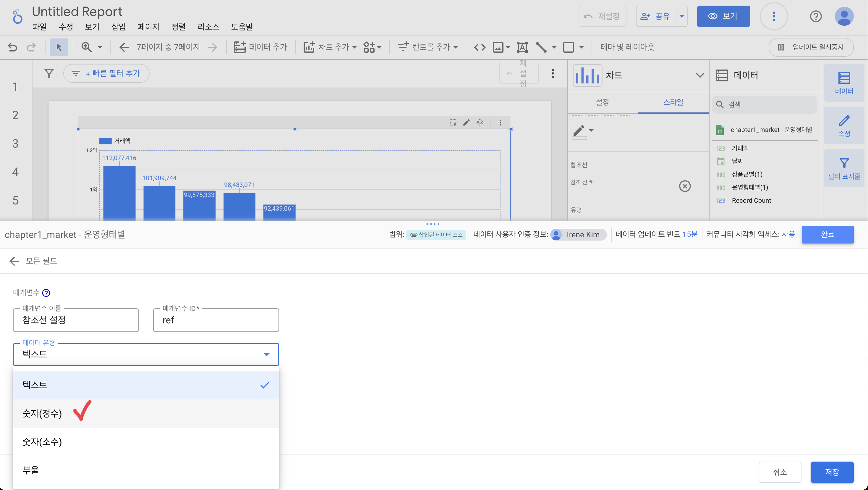Image resolution: width=868 pixels, height=490 pixels.
Task: Click the 매개변수 ID input field
Action: click(x=216, y=320)
